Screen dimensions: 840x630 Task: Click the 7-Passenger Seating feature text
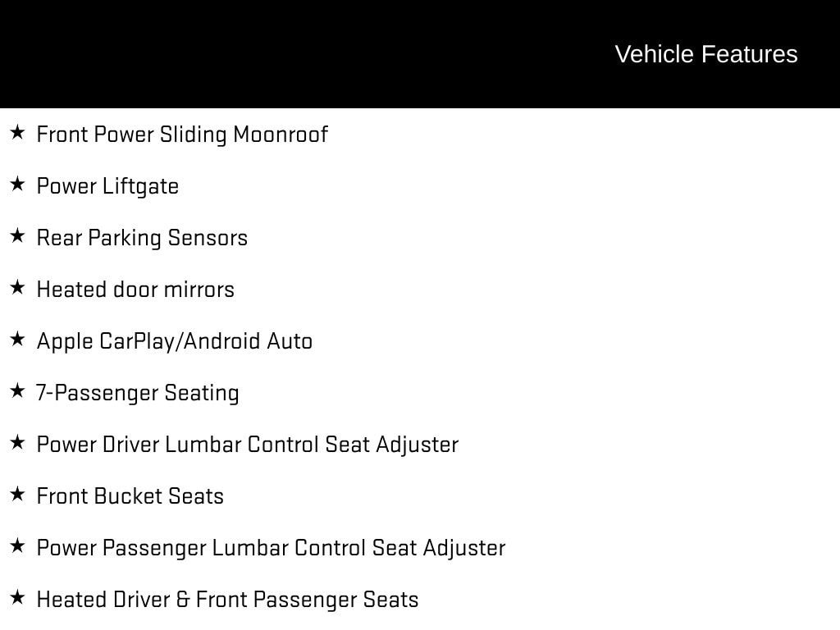pyautogui.click(x=138, y=393)
